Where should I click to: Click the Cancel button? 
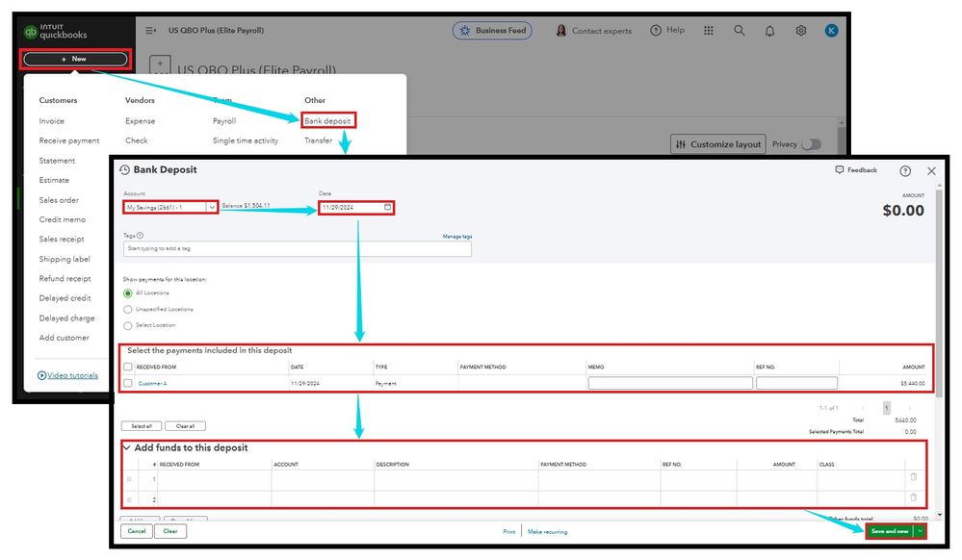pyautogui.click(x=136, y=531)
